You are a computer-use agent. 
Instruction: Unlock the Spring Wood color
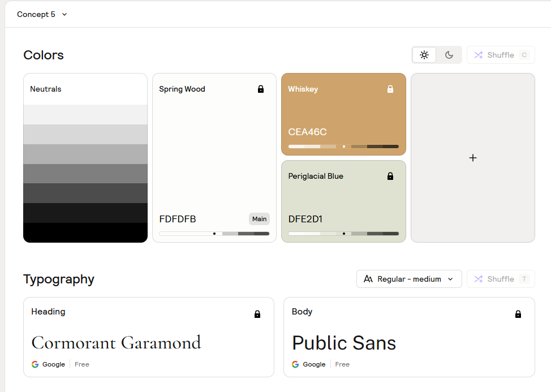coord(261,89)
